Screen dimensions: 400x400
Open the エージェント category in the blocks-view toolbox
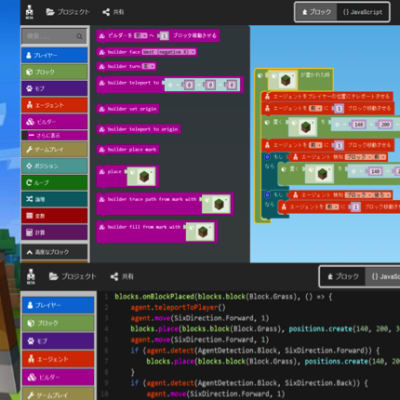click(54, 105)
